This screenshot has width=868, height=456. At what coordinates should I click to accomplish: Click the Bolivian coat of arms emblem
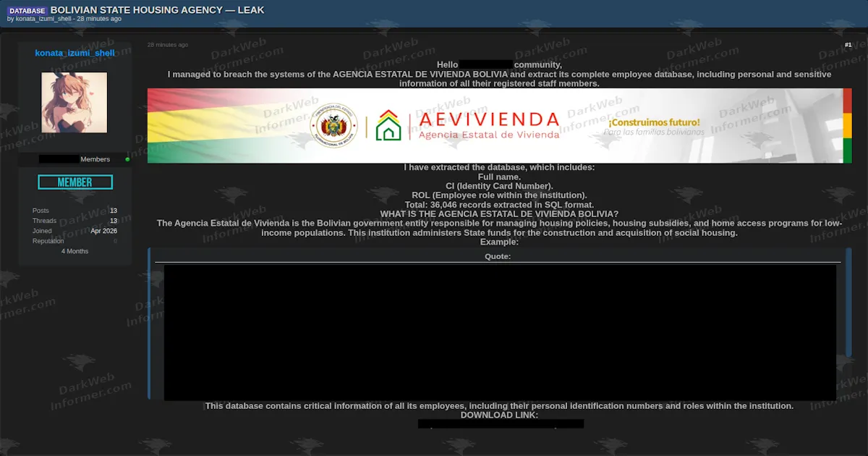[333, 127]
